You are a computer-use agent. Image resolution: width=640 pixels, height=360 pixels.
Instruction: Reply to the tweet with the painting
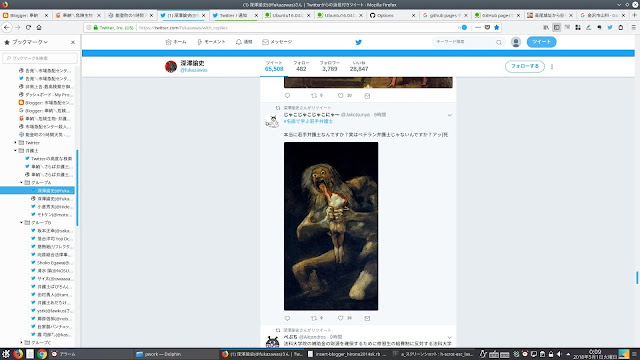coord(287,318)
